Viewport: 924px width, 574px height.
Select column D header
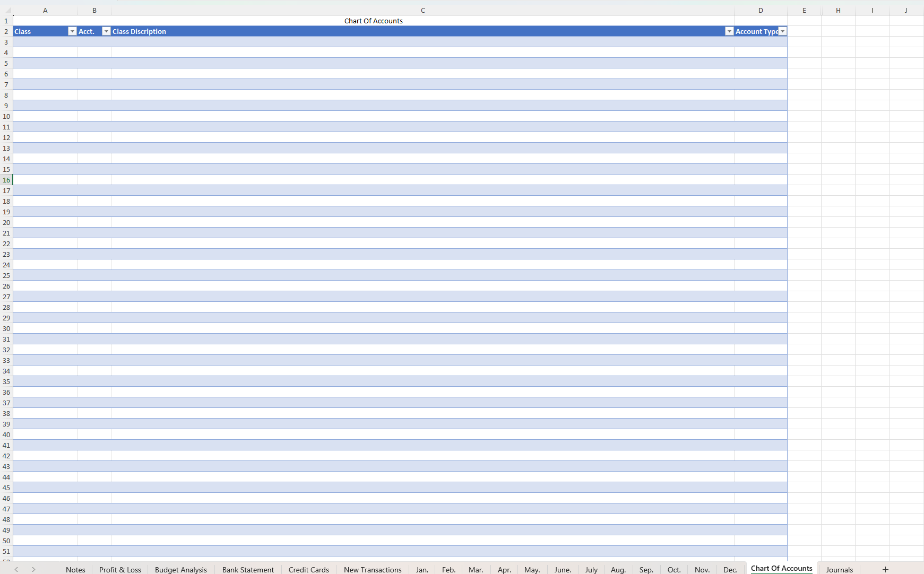(760, 10)
